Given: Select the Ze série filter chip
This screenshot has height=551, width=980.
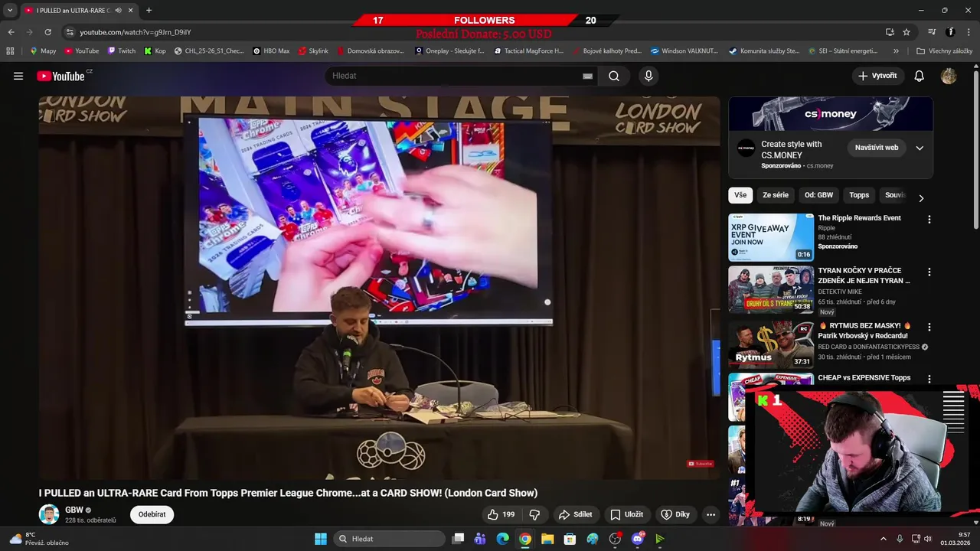Looking at the screenshot, I should 776,195.
